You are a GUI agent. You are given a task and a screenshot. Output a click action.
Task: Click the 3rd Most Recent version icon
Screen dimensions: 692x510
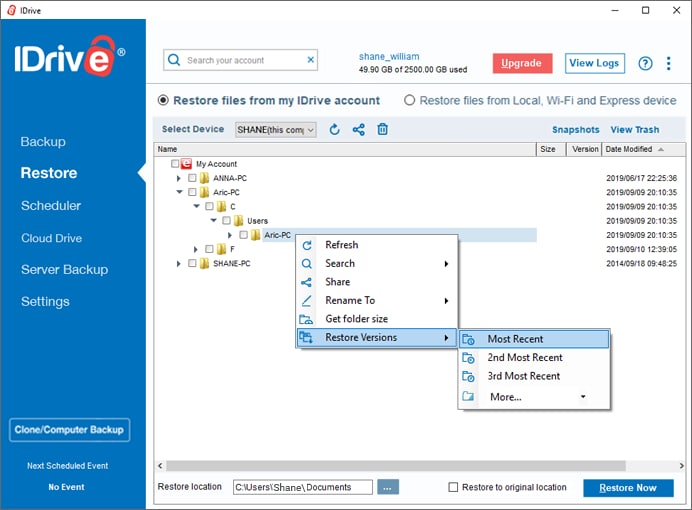click(468, 376)
